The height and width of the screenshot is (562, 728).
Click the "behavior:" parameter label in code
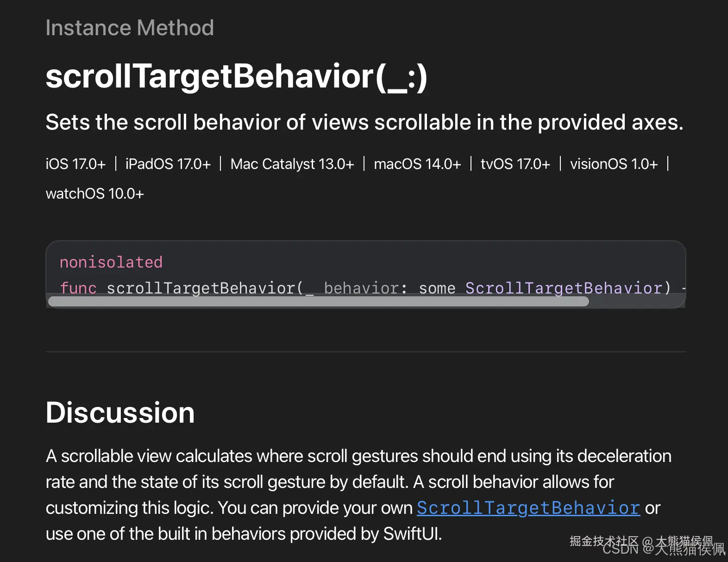[x=365, y=288]
